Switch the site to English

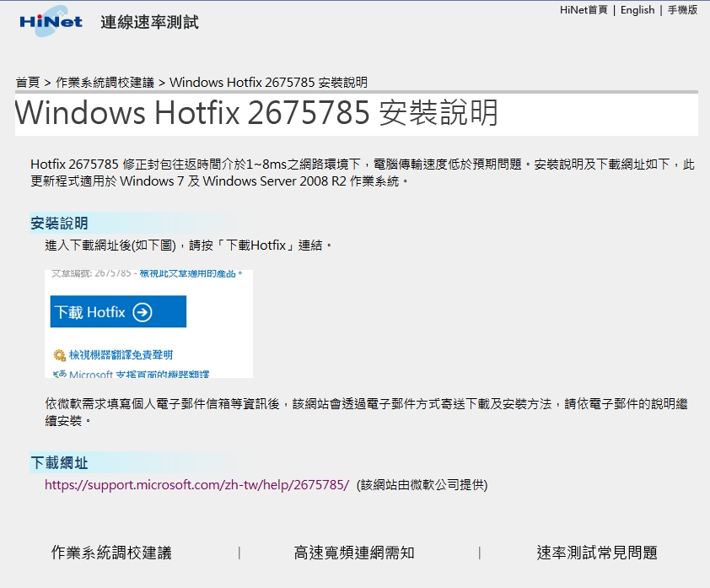(x=637, y=10)
